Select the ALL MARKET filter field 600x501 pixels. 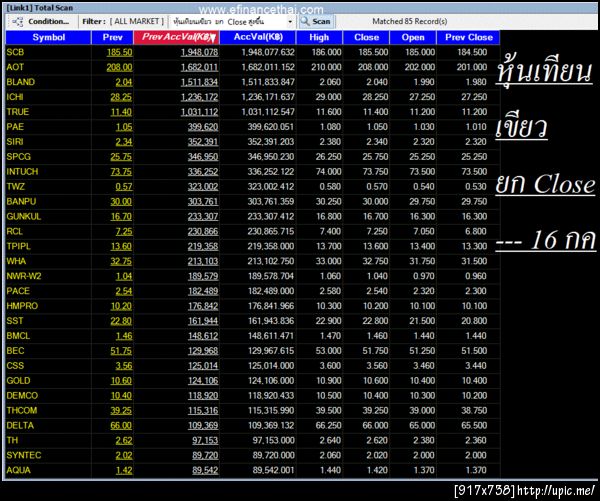coord(137,21)
